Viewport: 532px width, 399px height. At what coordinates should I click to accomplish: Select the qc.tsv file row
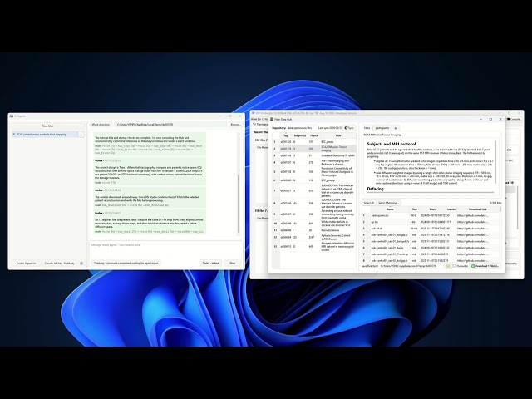(x=431, y=222)
